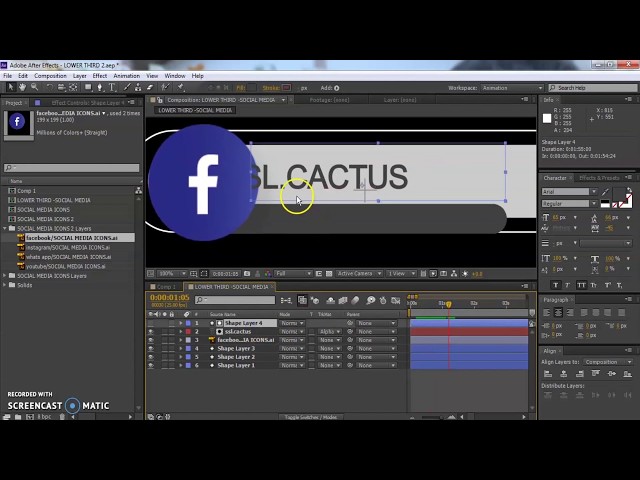This screenshot has height=480, width=640.
Task: Click the Motion Blur enable icon in timeline
Action: click(x=355, y=300)
